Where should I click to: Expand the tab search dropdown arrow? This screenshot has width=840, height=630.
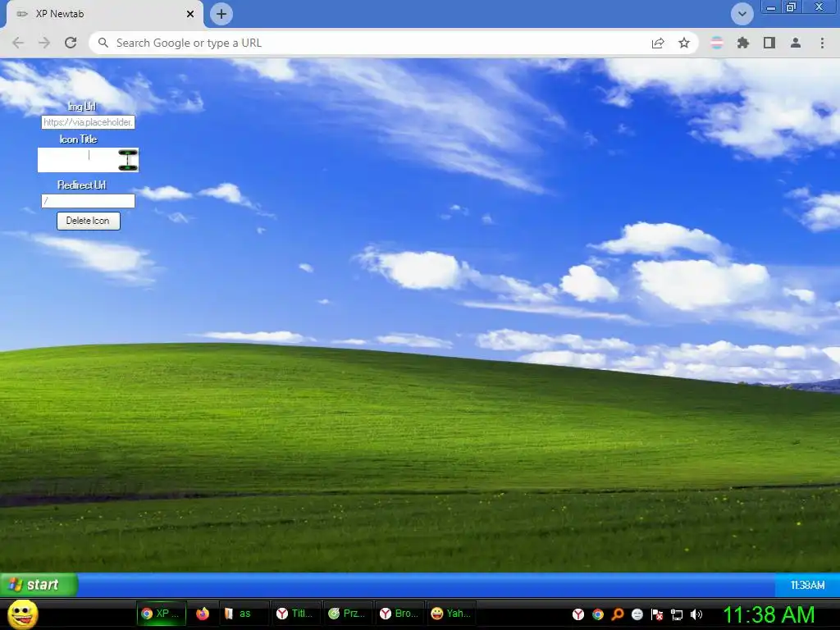pos(742,14)
